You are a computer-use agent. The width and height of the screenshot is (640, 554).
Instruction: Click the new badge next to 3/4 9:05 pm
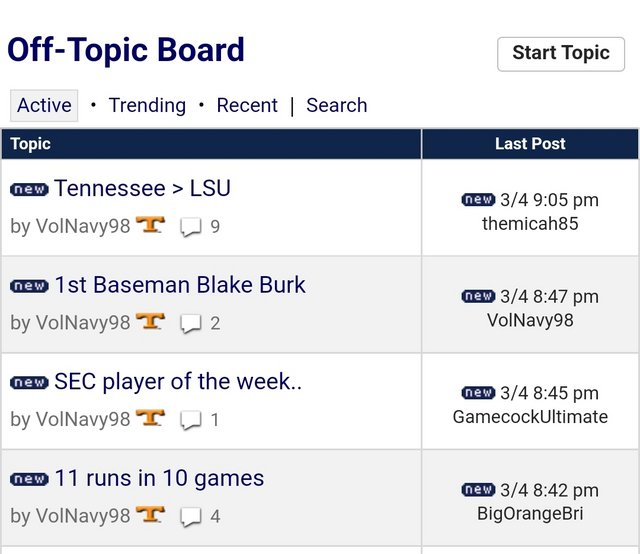[478, 200]
